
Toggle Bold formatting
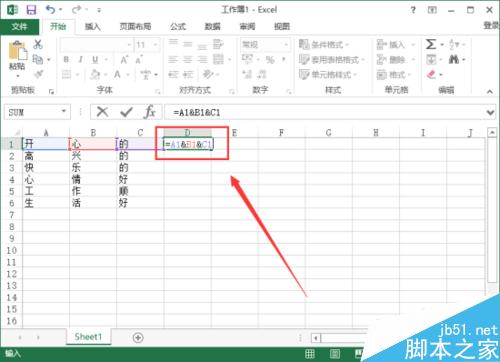click(66, 59)
